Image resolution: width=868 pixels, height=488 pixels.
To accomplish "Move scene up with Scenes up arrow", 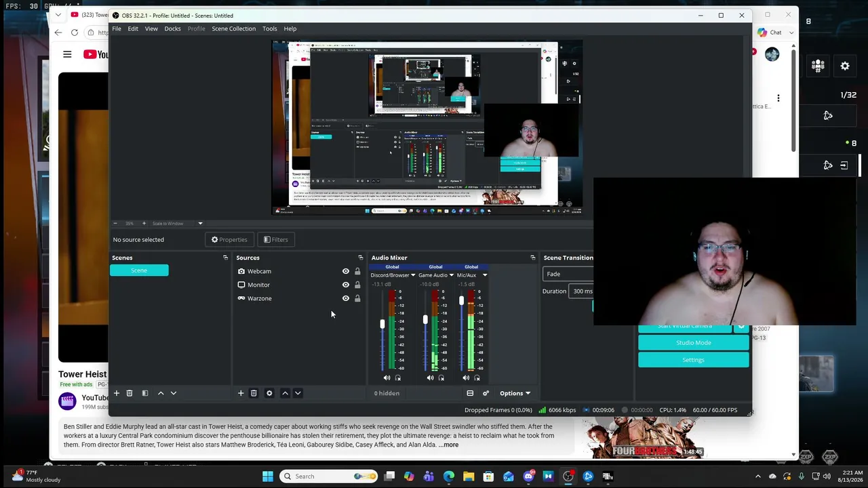I will [161, 393].
